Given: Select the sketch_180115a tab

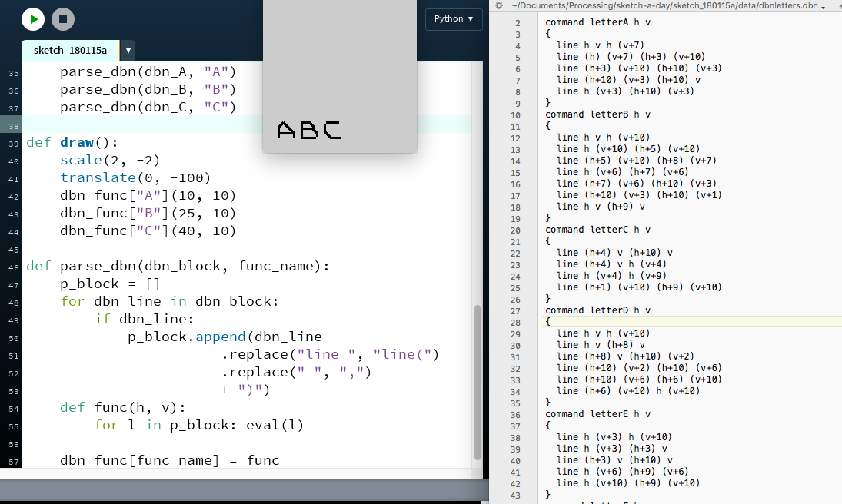Looking at the screenshot, I should tap(70, 51).
